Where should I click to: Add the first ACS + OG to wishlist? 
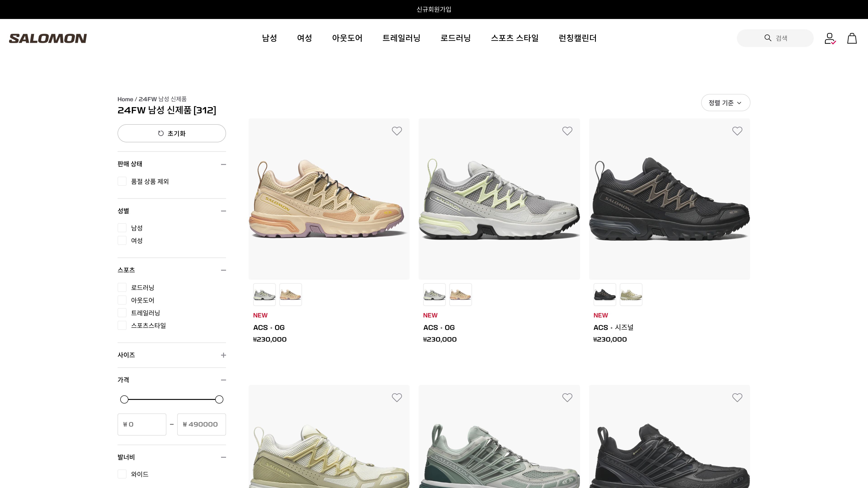tap(397, 131)
